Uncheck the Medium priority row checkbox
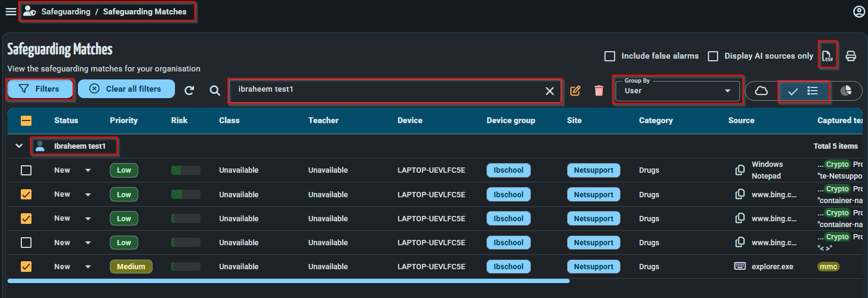The width and height of the screenshot is (868, 298). coord(26,266)
